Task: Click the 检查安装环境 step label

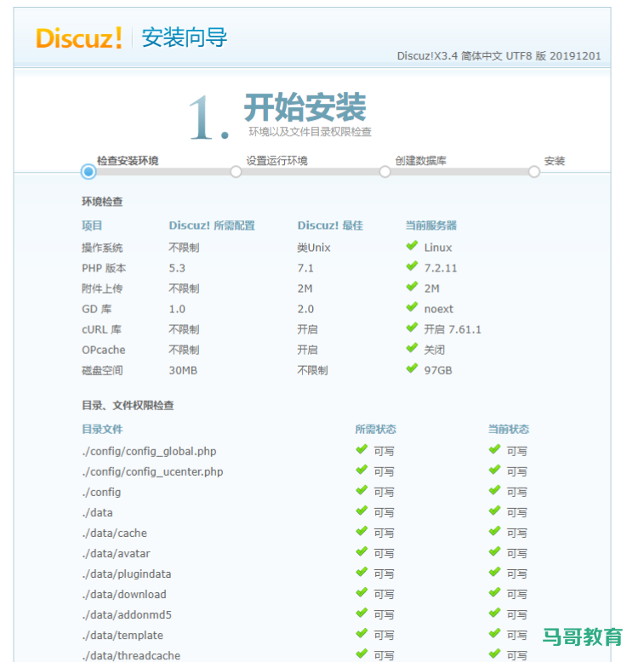Action: (x=128, y=161)
